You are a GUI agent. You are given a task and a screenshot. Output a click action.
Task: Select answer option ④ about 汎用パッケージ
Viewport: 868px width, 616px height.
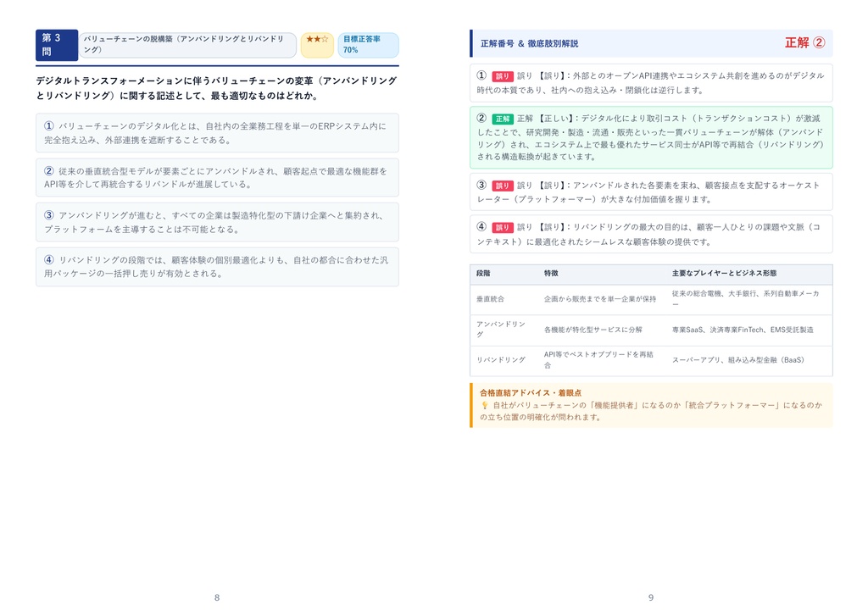[217, 267]
